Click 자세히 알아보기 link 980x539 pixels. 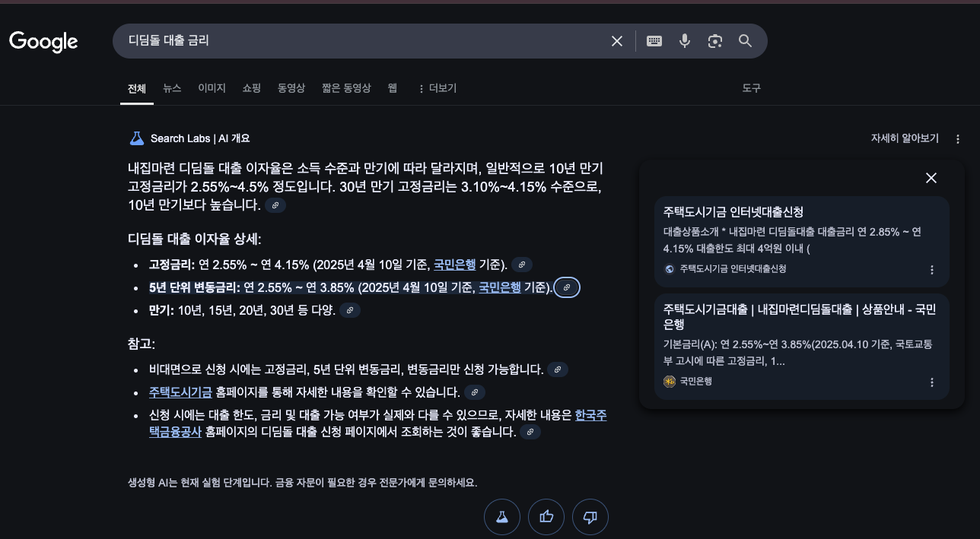click(905, 138)
